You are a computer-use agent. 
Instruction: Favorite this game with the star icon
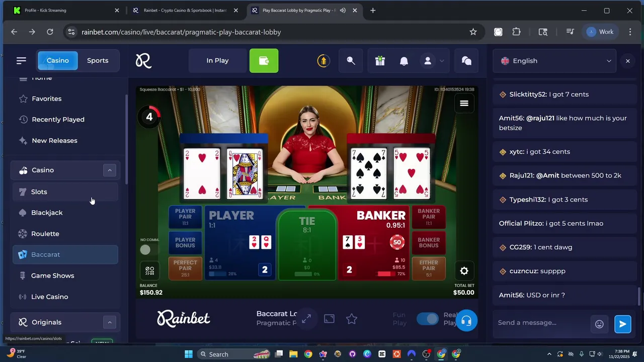(352, 319)
